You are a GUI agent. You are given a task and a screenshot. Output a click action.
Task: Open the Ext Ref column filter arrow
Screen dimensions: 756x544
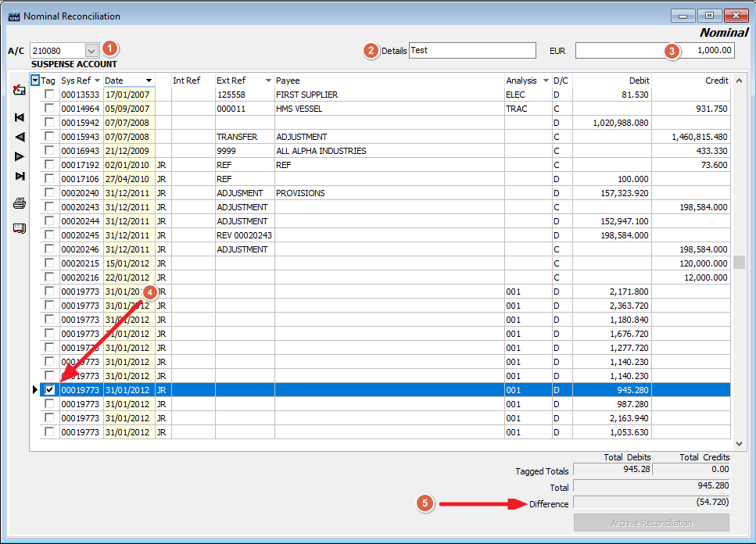(269, 81)
